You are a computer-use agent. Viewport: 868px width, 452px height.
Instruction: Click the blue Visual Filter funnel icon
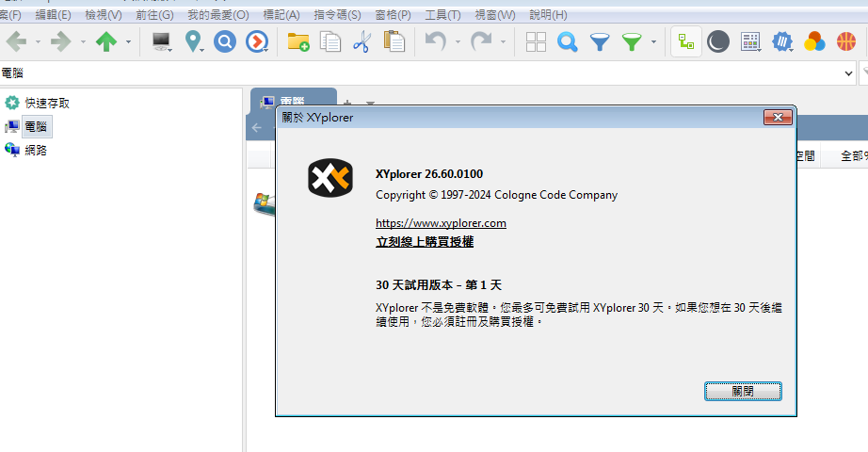coord(599,41)
